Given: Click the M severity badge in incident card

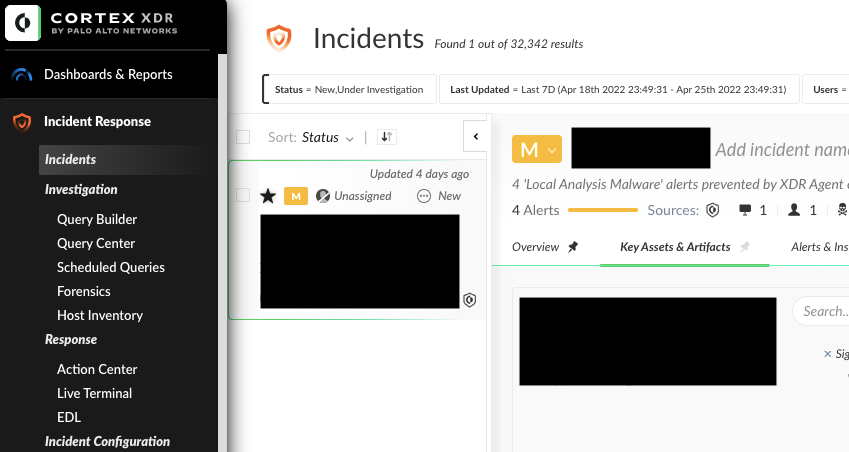Looking at the screenshot, I should [x=296, y=196].
